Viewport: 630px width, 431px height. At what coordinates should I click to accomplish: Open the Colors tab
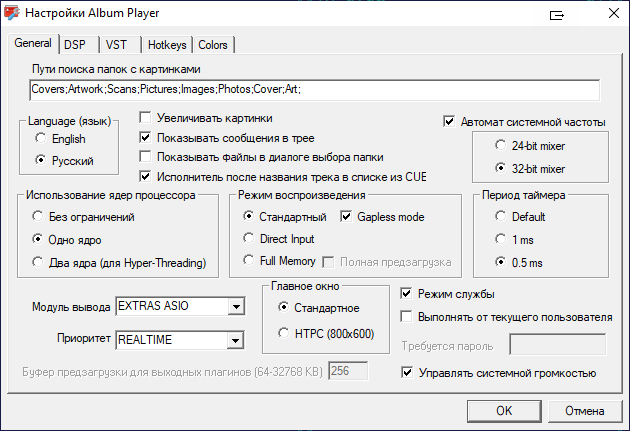(x=213, y=45)
